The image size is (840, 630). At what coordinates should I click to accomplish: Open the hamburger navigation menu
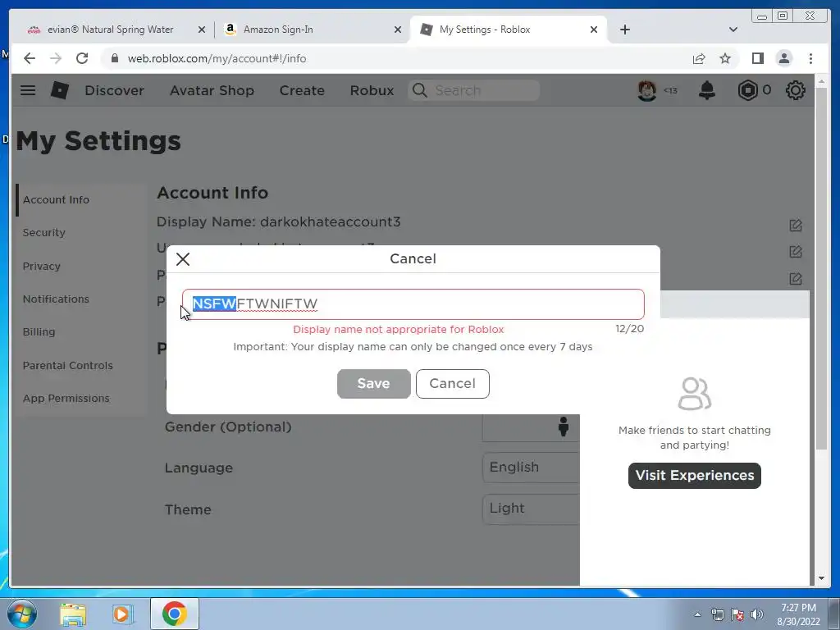pos(28,90)
